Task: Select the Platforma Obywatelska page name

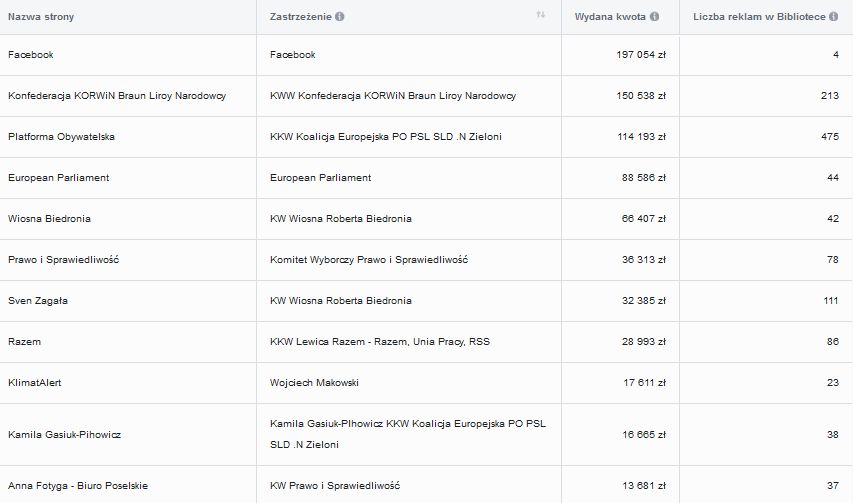Action: [x=61, y=137]
